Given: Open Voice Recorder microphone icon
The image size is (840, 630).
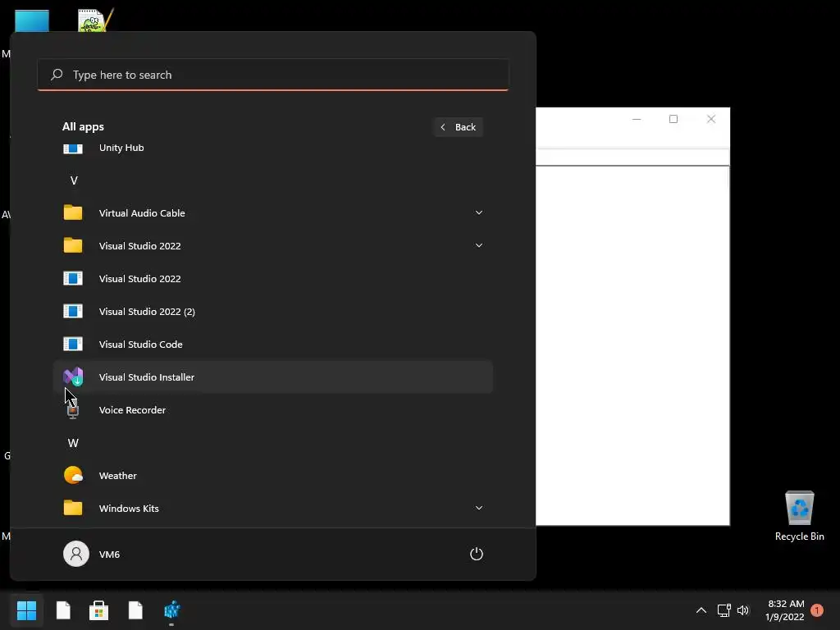Looking at the screenshot, I should 73,410.
